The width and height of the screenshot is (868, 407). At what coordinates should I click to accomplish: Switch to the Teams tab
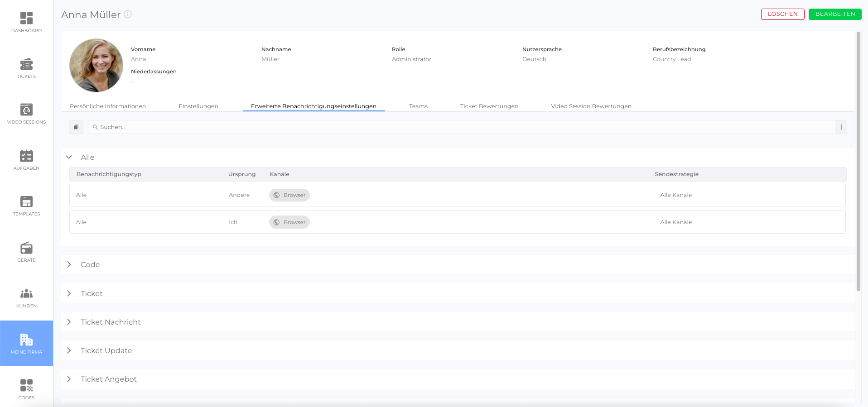click(x=418, y=106)
